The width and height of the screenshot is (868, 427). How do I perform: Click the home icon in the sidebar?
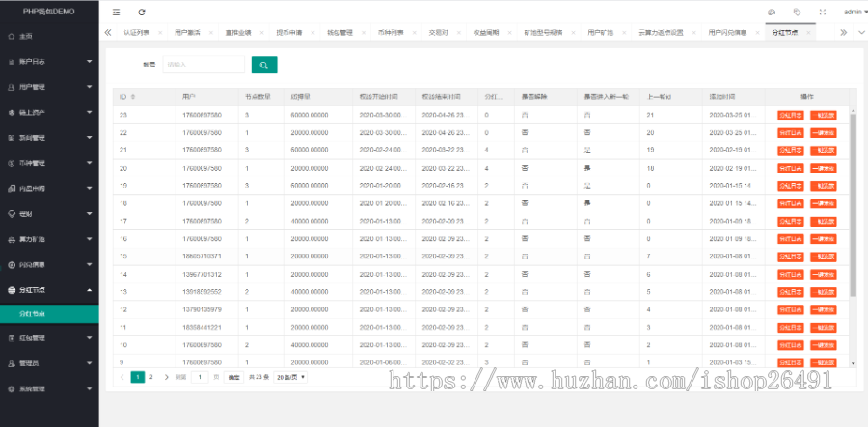[x=11, y=36]
